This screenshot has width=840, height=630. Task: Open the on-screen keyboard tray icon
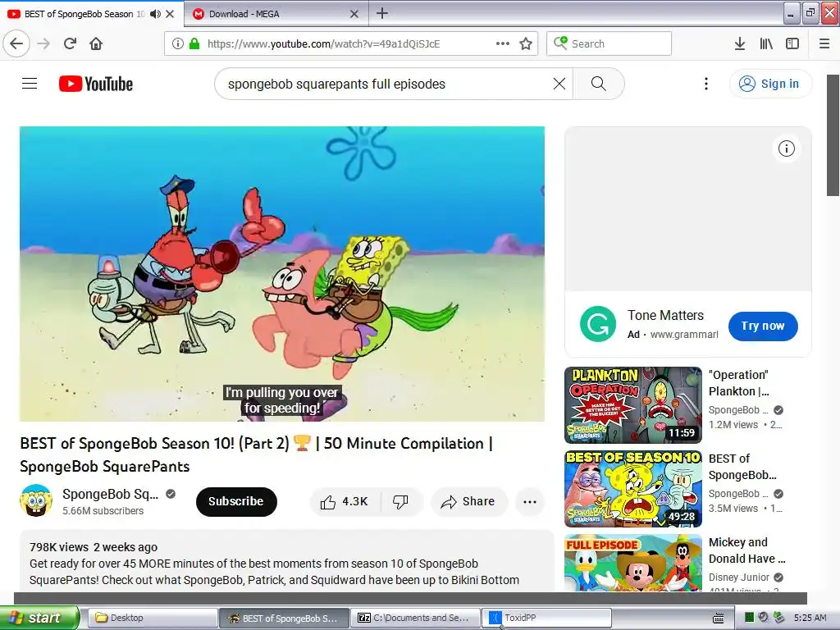719,619
